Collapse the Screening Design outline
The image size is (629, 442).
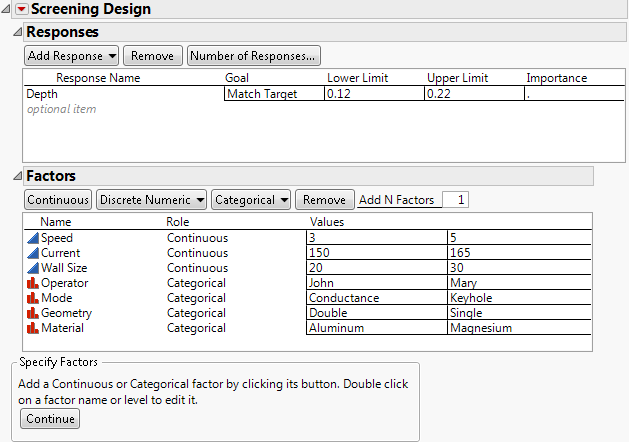click(x=7, y=10)
